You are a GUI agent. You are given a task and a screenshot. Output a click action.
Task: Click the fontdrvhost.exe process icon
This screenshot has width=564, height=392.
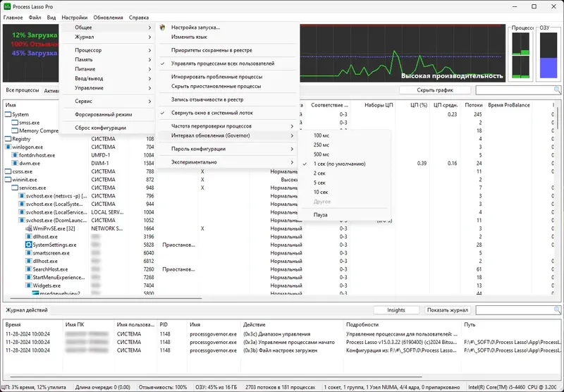click(15, 155)
